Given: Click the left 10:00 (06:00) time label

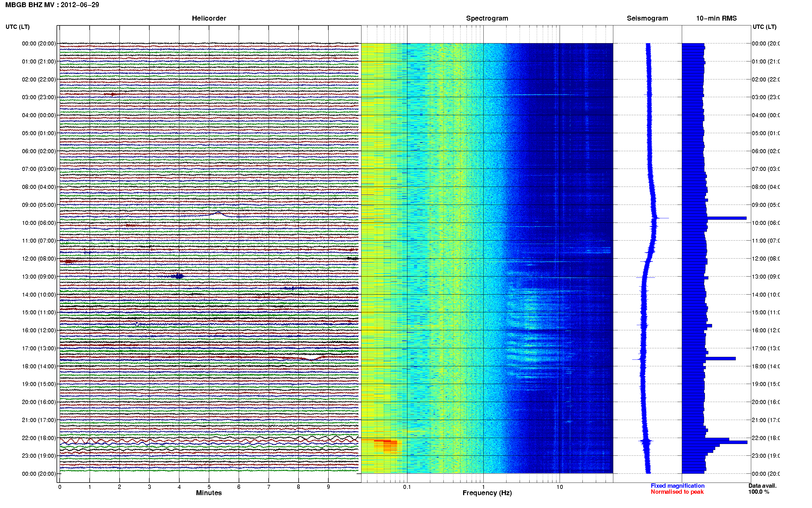Looking at the screenshot, I should coord(39,223).
